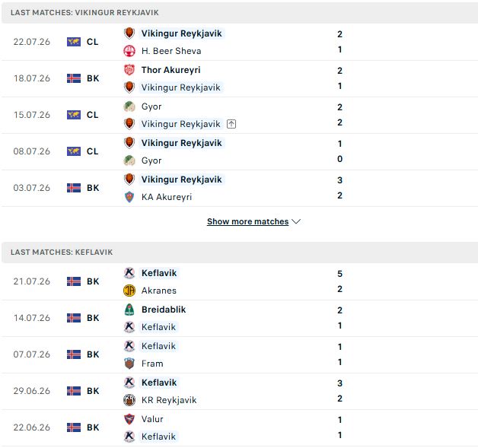The image size is (478, 448).
Task: Click the Akranes yellow club logo
Action: pos(129,291)
